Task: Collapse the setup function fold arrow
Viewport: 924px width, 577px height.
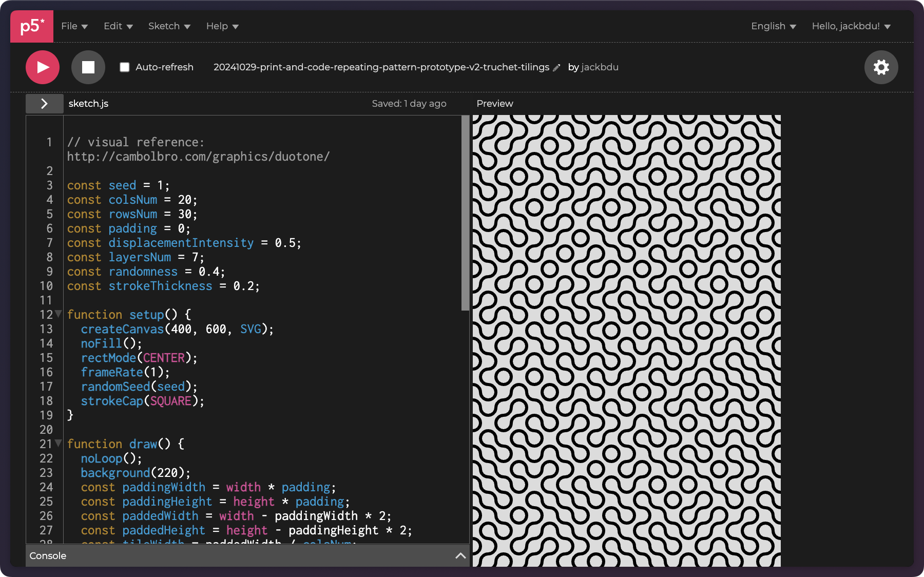Action: pyautogui.click(x=59, y=314)
